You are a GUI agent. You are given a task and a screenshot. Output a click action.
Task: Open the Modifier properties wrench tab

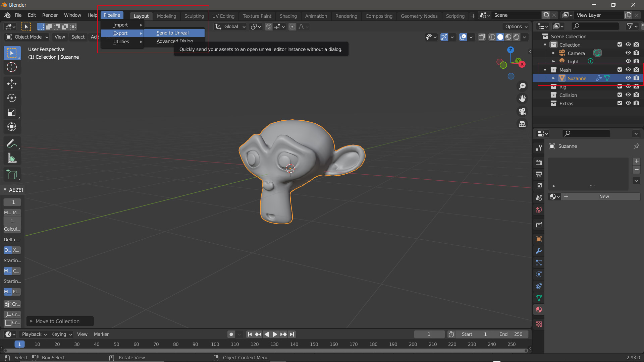pos(539,251)
